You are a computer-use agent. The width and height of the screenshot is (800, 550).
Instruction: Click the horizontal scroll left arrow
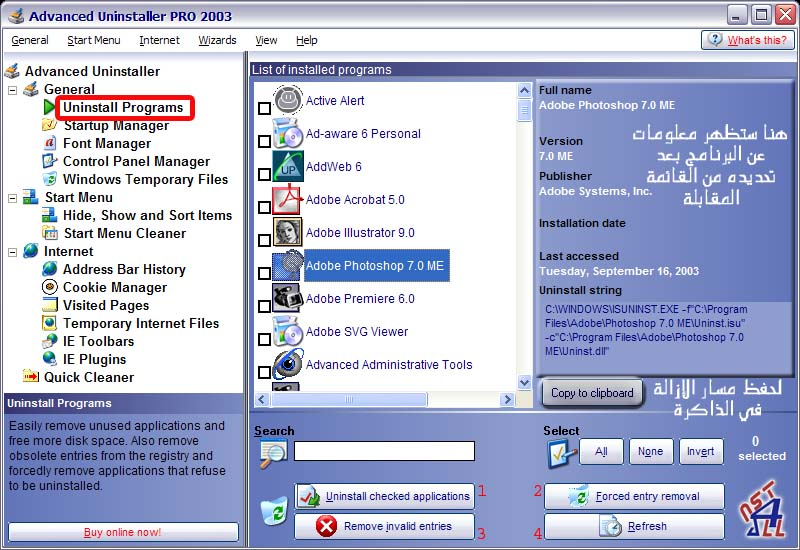coord(262,399)
